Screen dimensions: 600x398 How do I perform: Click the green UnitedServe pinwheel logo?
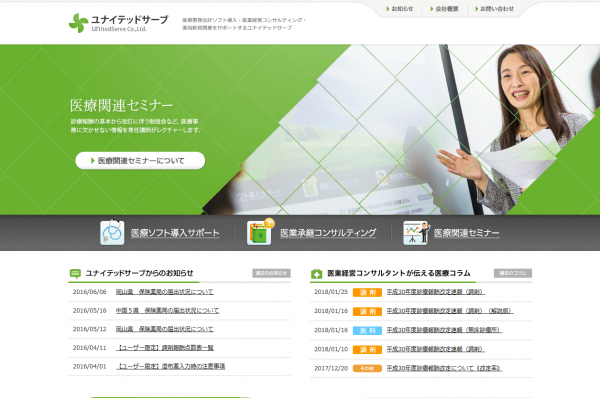coord(78,23)
